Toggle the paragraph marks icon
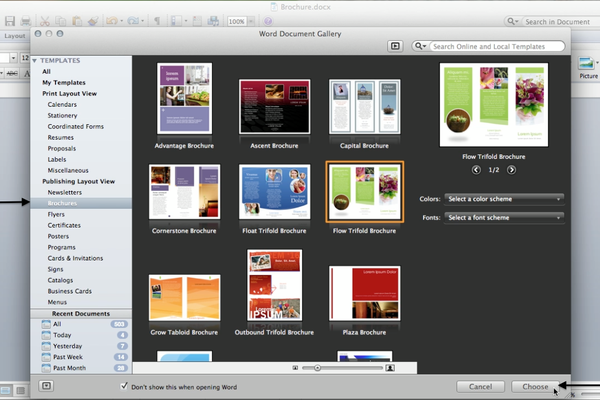 157,21
